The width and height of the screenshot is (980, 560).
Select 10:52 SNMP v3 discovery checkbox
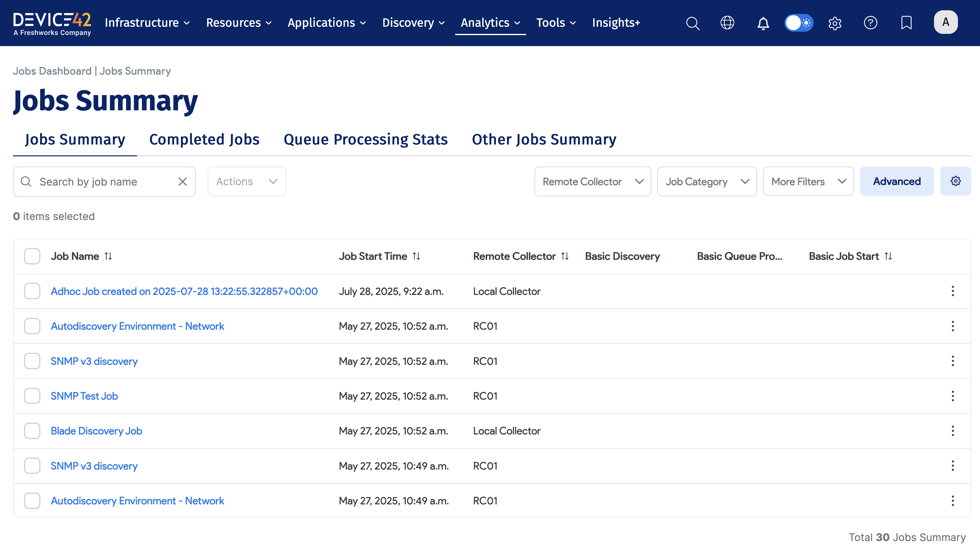[32, 361]
